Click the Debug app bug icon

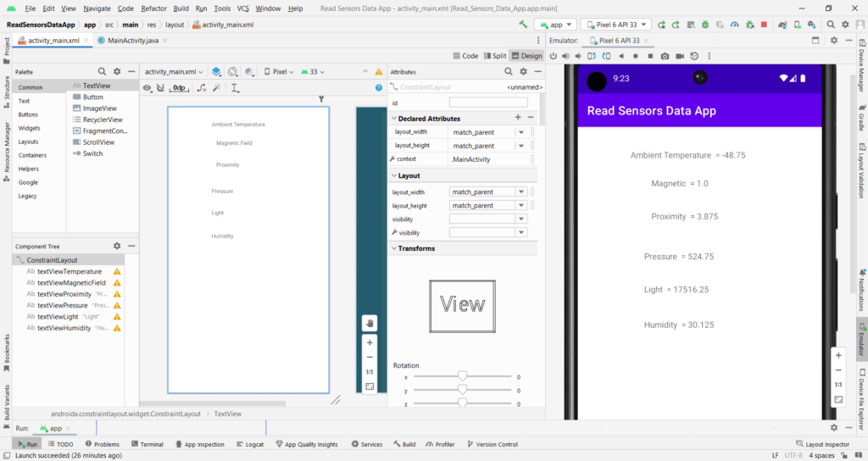[705, 25]
